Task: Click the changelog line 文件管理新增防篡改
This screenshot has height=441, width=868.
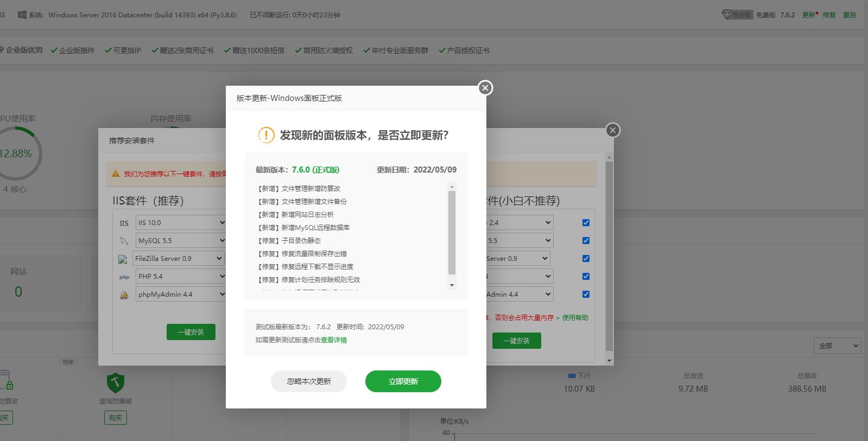Action: (x=311, y=189)
